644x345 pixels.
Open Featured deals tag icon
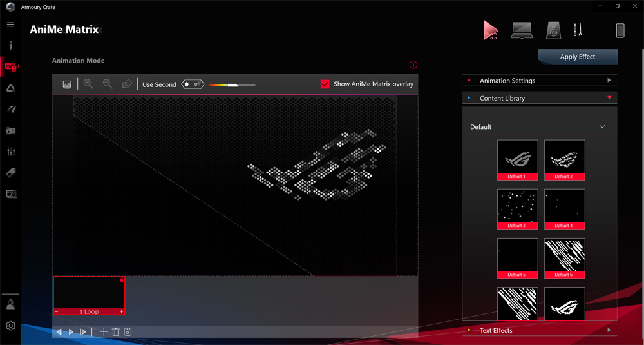(11, 173)
